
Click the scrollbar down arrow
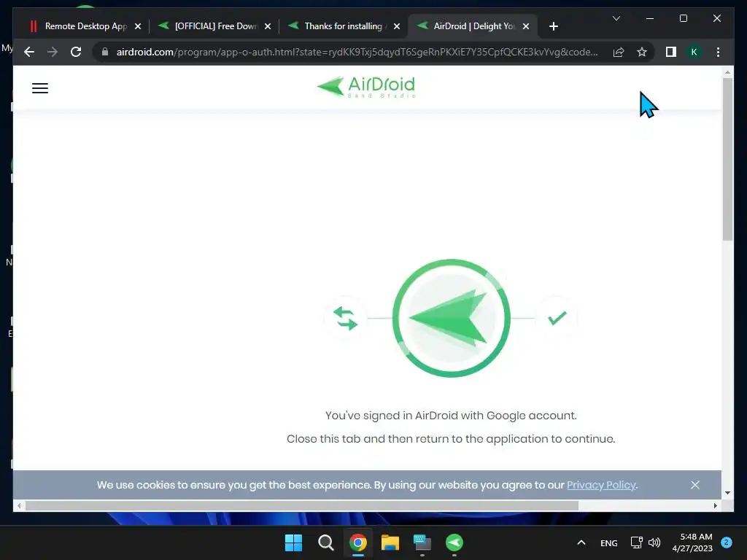tap(727, 493)
